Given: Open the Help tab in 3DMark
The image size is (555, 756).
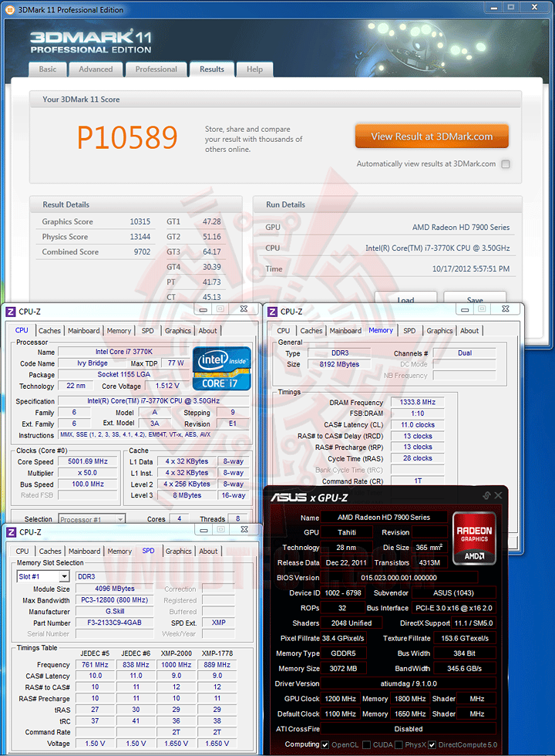Looking at the screenshot, I should coord(255,69).
